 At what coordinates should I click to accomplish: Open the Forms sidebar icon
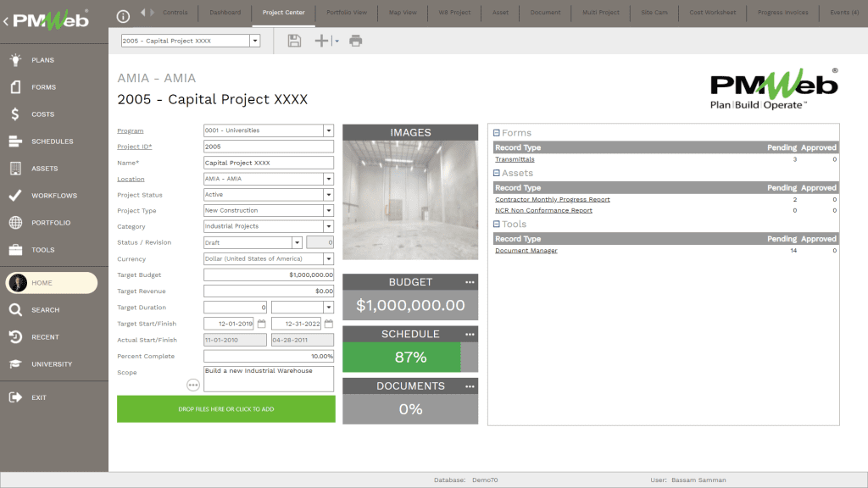point(15,87)
